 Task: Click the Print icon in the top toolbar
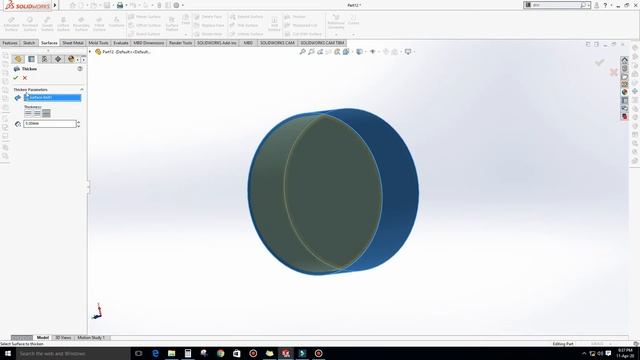pos(120,5)
